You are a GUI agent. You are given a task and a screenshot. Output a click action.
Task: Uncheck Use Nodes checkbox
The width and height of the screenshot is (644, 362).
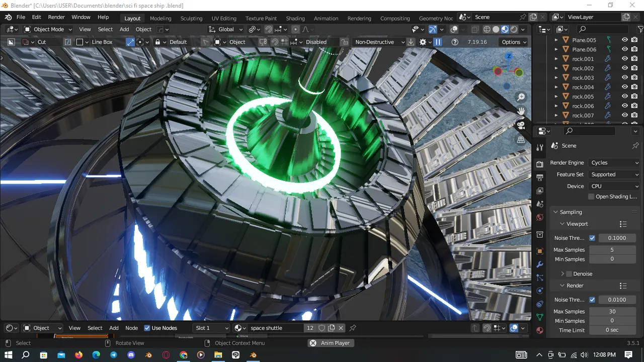[147, 328]
